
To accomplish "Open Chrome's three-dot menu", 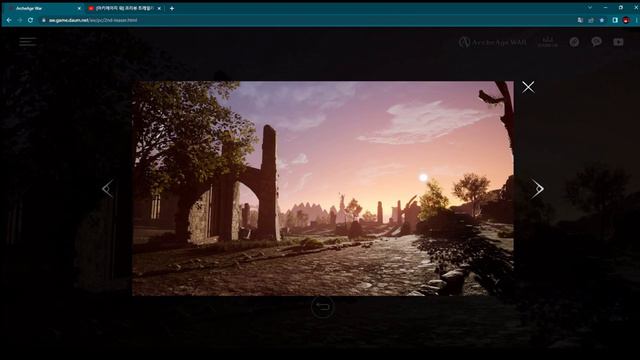I will pyautogui.click(x=636, y=20).
